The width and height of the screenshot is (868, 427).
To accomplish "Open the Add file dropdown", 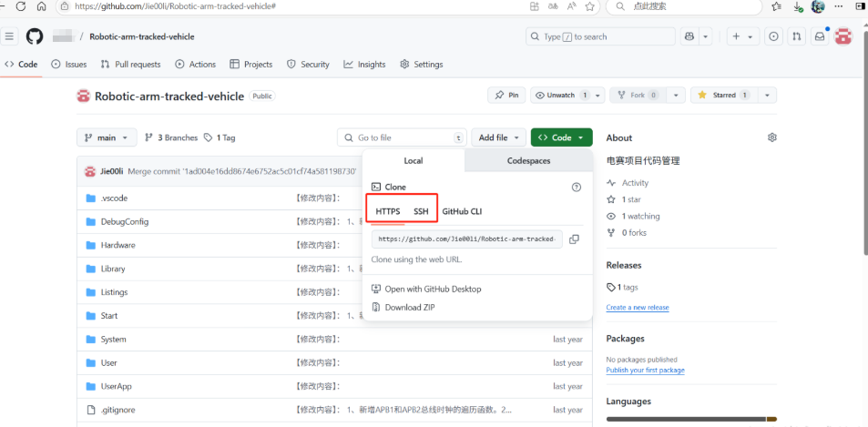I will click(x=499, y=137).
